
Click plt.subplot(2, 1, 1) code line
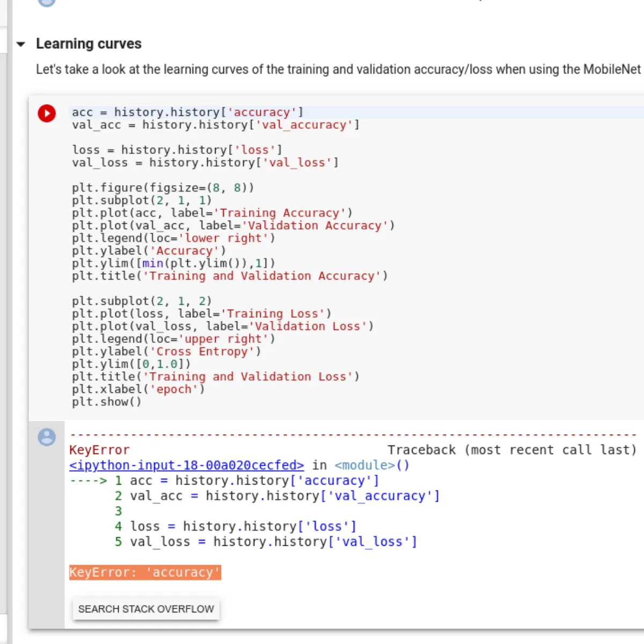[x=142, y=200]
